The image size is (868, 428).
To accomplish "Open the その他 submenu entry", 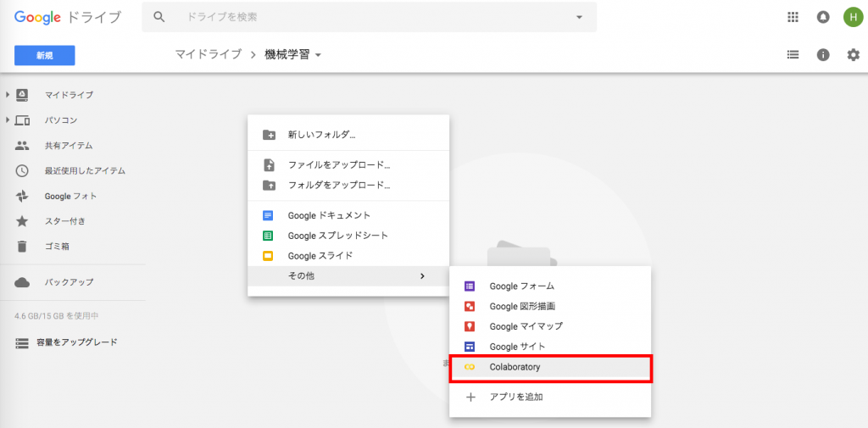I will pos(348,275).
